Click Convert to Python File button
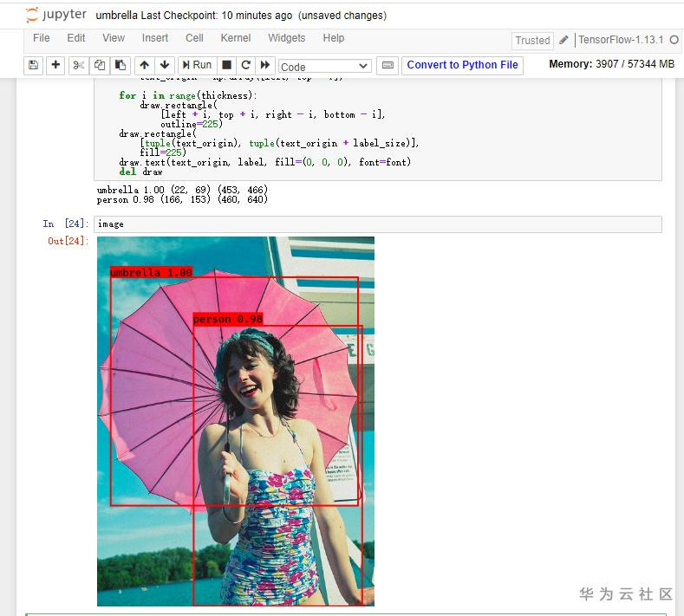This screenshot has height=616, width=684. click(x=462, y=65)
